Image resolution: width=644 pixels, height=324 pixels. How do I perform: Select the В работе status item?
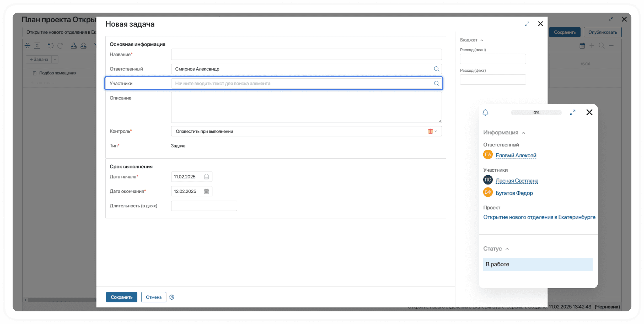538,264
